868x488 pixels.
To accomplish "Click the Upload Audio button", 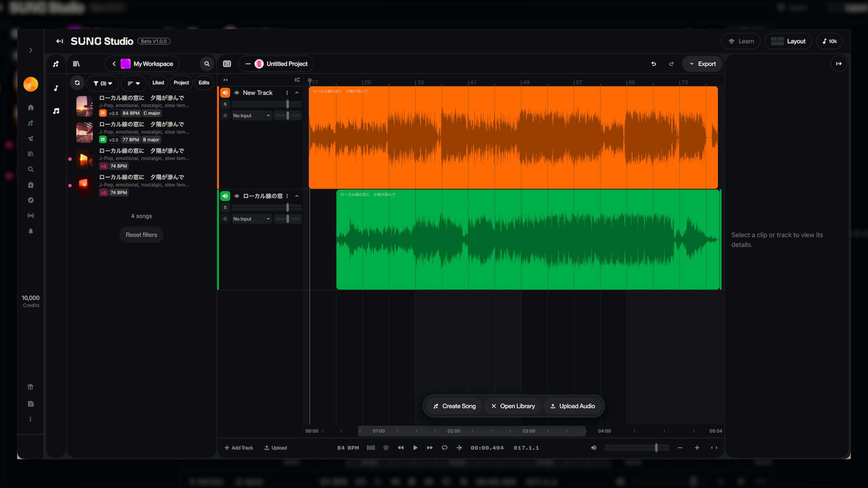I will (x=573, y=406).
